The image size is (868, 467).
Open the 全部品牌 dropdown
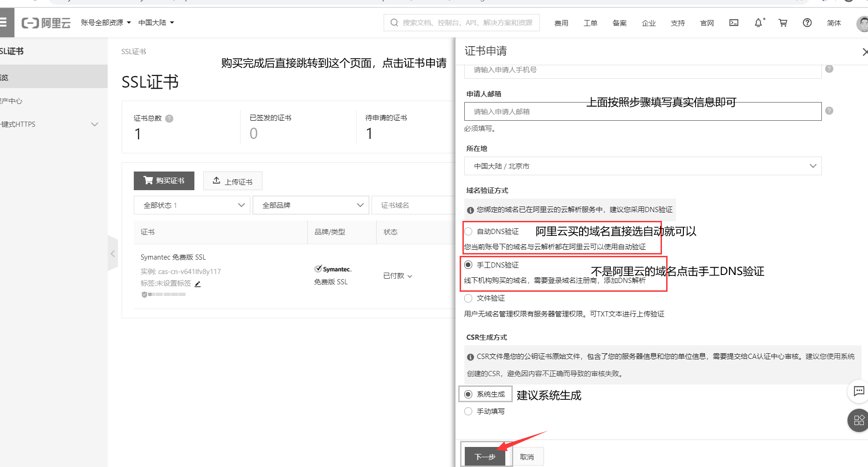[310, 205]
